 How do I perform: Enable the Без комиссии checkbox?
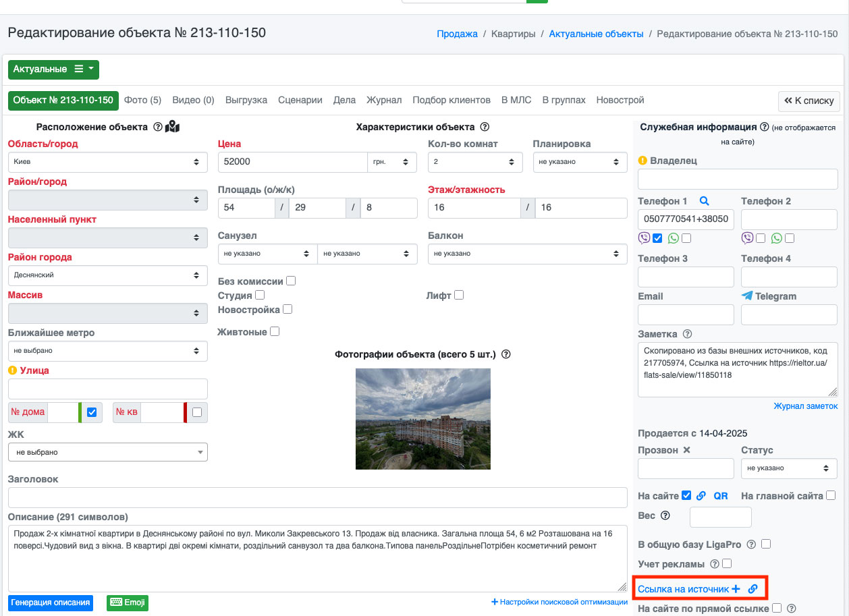click(x=291, y=281)
